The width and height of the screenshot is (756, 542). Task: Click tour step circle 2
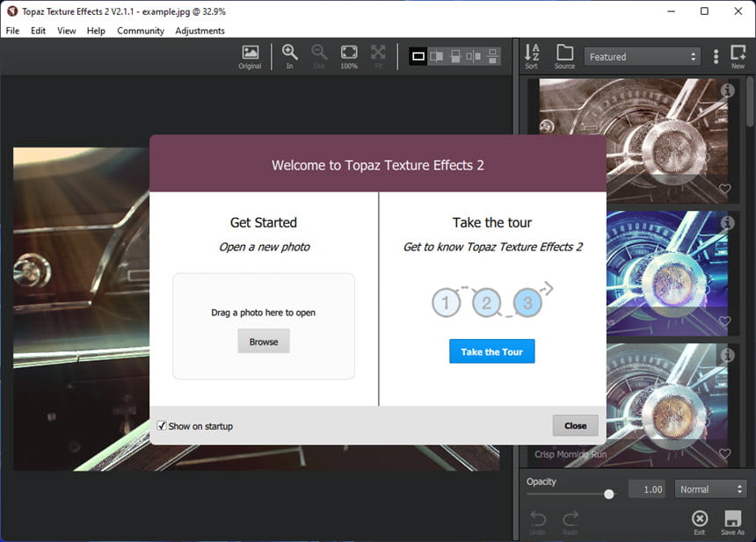point(486,302)
